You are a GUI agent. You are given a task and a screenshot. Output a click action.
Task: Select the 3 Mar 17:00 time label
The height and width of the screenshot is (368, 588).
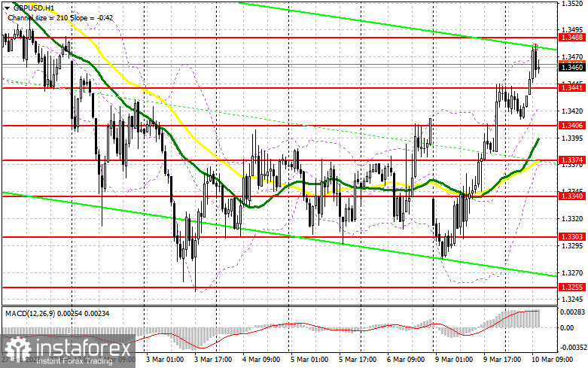tap(213, 360)
